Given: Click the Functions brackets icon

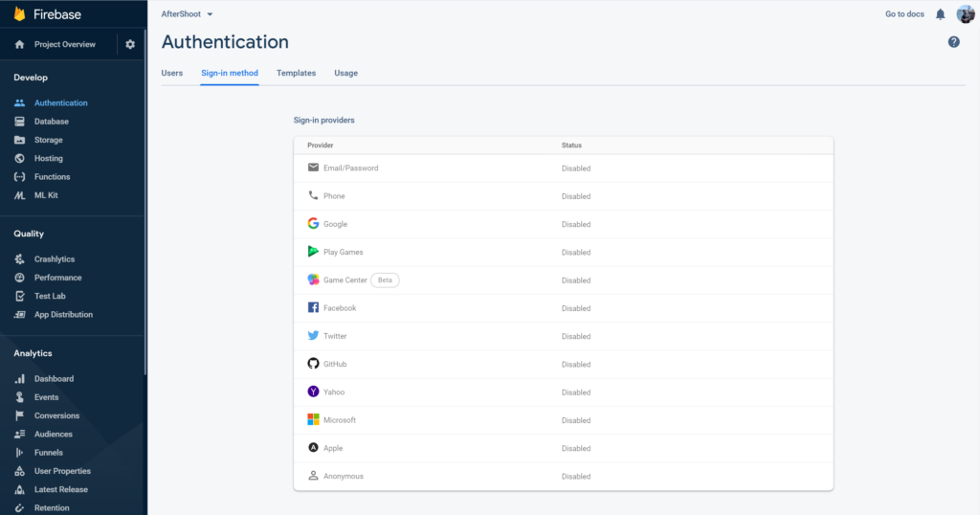Looking at the screenshot, I should click(19, 177).
